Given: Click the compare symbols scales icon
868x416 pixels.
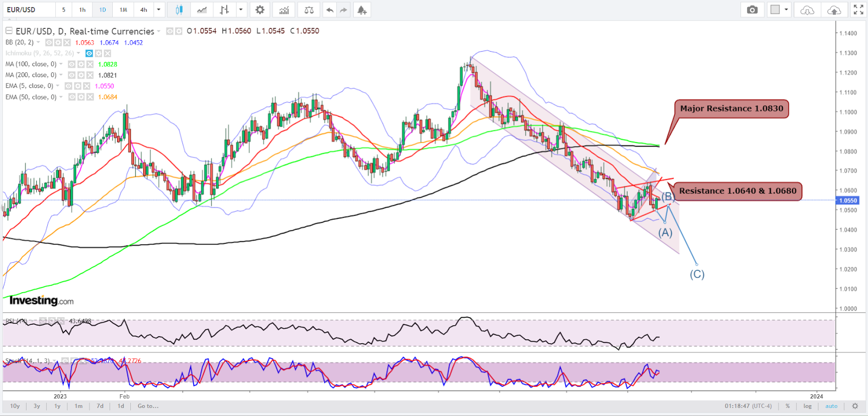Looking at the screenshot, I should [309, 10].
